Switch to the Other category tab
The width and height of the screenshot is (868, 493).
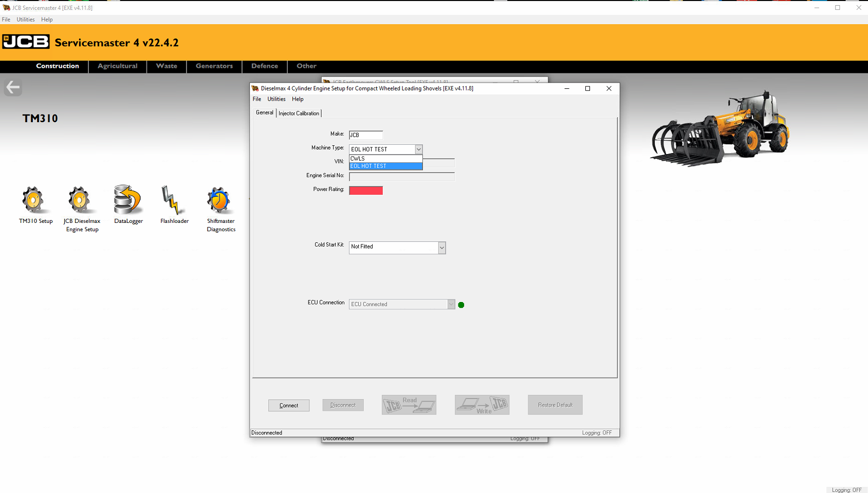pos(306,66)
